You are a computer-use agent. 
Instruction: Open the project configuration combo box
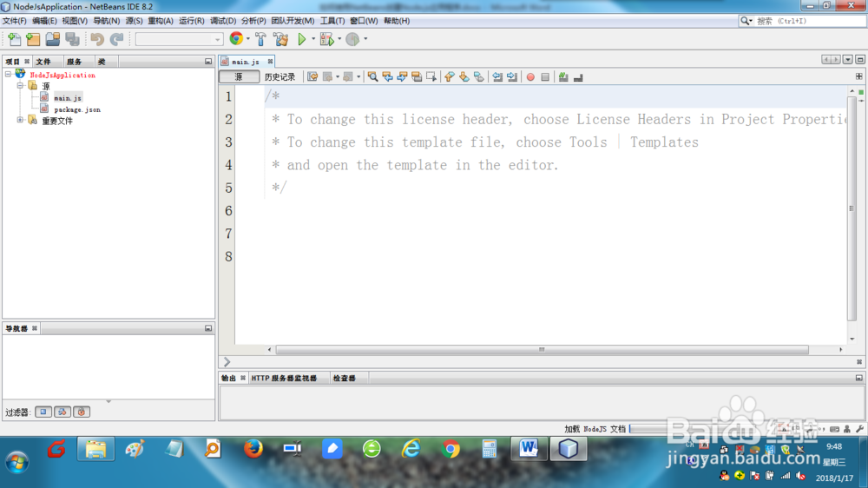(179, 39)
